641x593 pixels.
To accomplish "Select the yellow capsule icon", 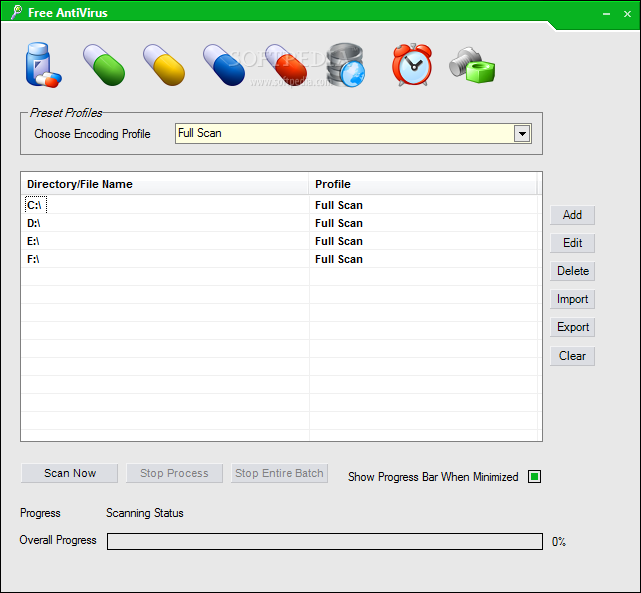I will point(164,65).
